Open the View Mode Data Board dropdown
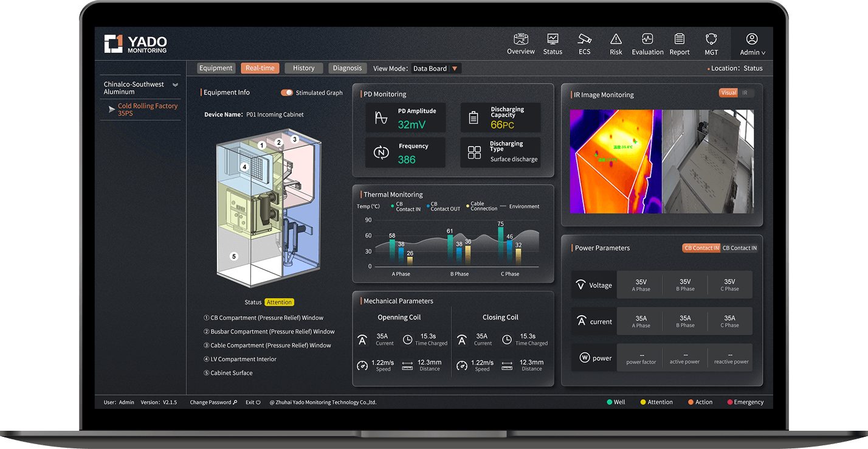Viewport: 868px width, 449px height. tap(436, 69)
